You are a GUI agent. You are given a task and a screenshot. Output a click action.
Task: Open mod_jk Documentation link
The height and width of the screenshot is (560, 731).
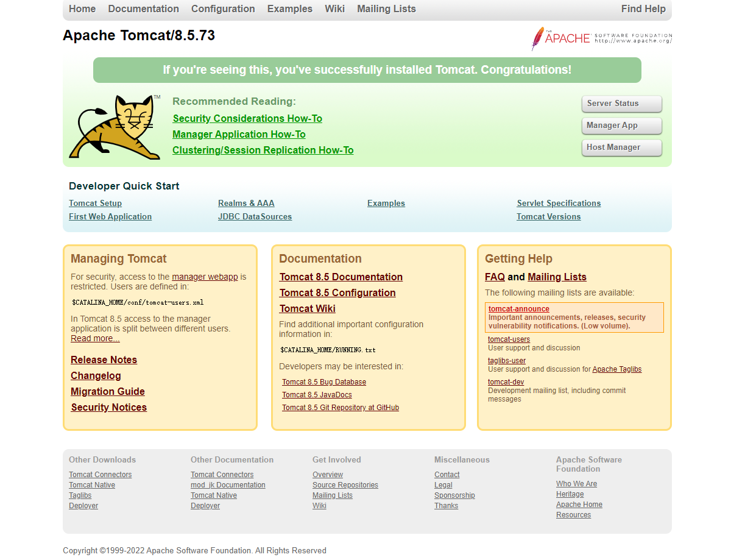pyautogui.click(x=228, y=485)
